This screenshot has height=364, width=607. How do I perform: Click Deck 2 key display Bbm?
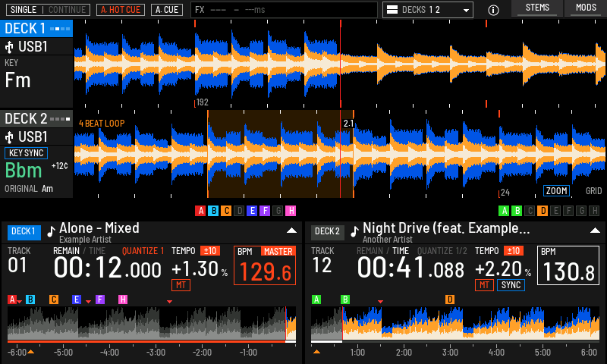[x=24, y=170]
